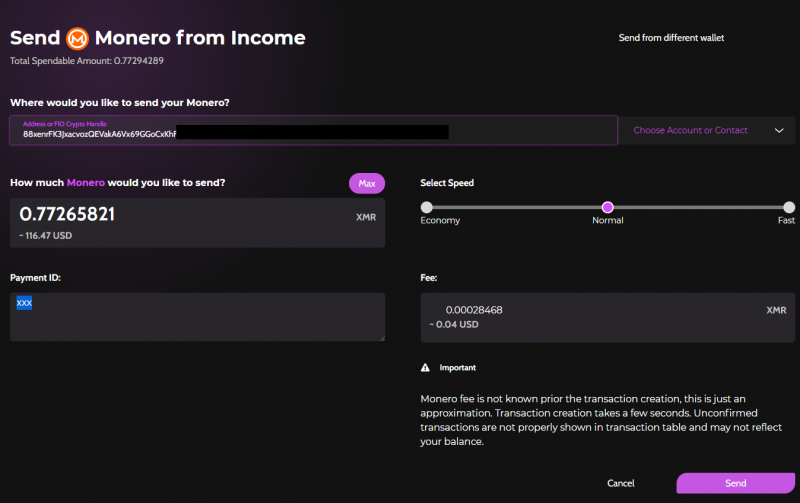This screenshot has width=800, height=503.
Task: Click the Monero logo in the title
Action: coord(78,39)
